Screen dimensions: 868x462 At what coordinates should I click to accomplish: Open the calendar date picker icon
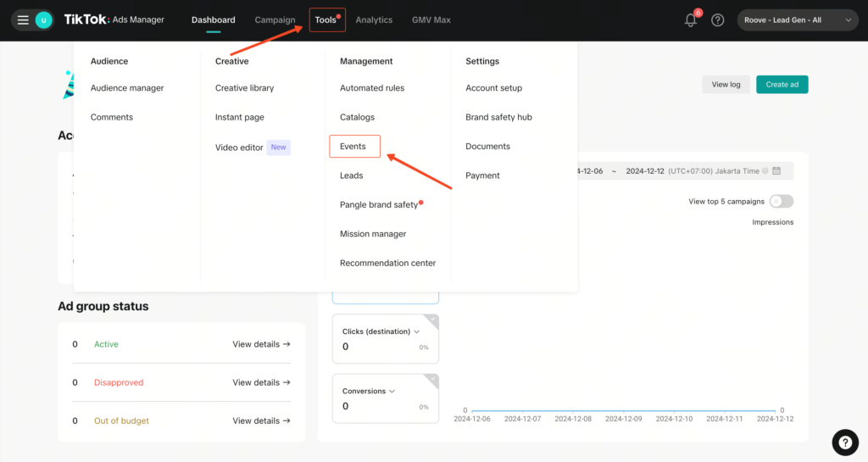tap(776, 171)
